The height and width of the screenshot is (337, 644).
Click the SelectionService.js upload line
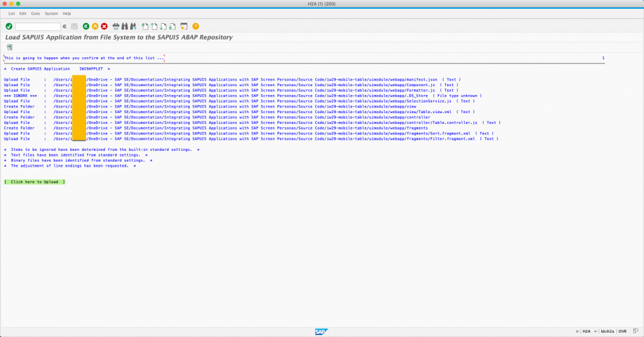pos(240,101)
